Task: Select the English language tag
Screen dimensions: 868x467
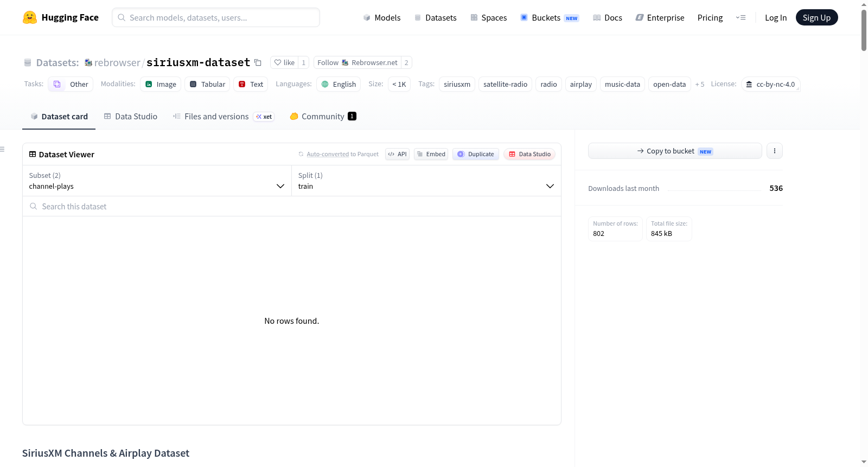Action: 339,84
